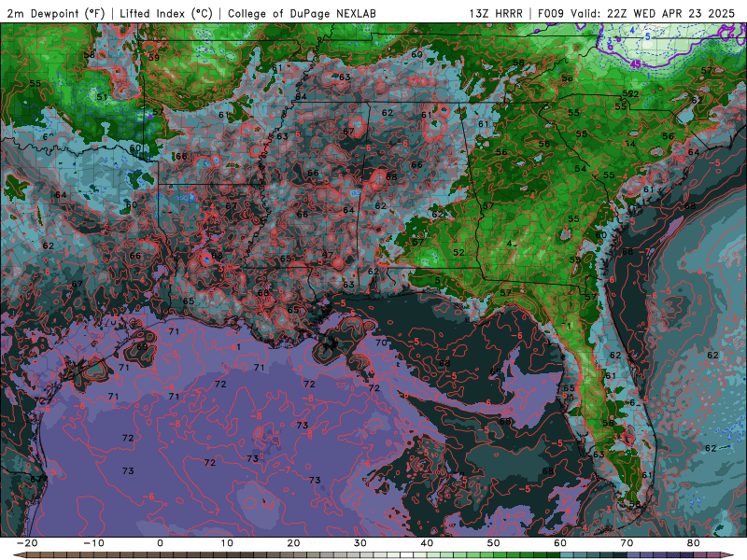Click the '13Z HRRR' model run label
747x560 pixels.
click(496, 14)
